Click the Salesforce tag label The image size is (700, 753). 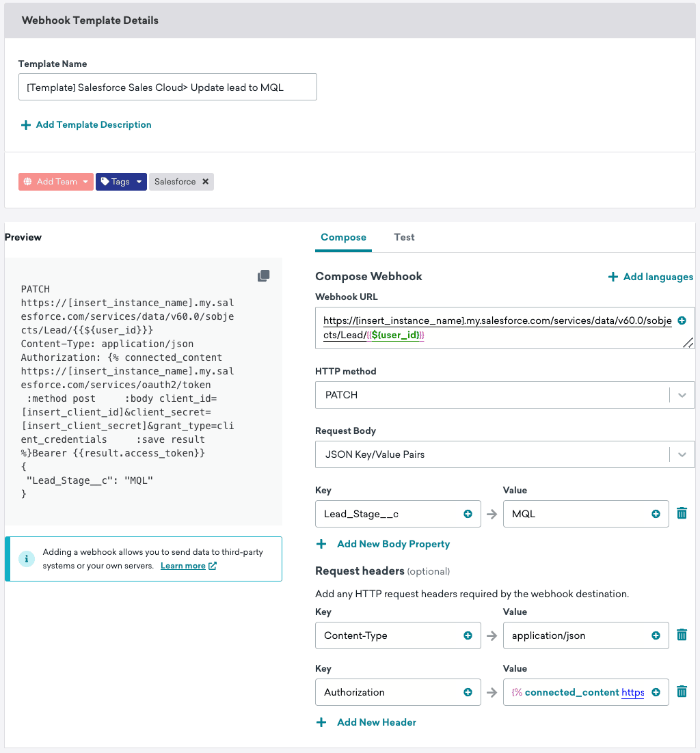point(175,182)
